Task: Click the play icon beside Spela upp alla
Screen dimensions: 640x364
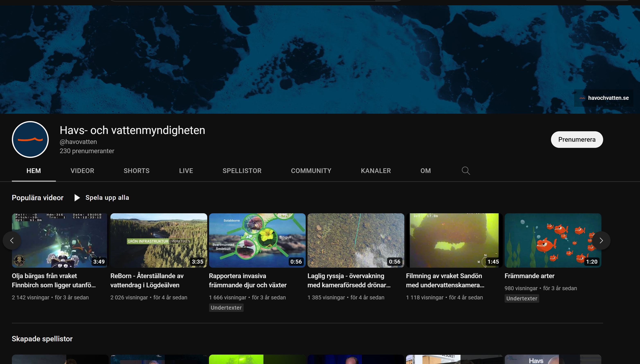Action: (x=77, y=198)
